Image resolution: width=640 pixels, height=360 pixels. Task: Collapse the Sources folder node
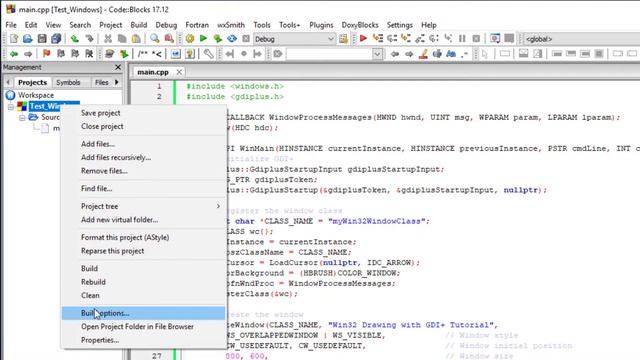22,118
